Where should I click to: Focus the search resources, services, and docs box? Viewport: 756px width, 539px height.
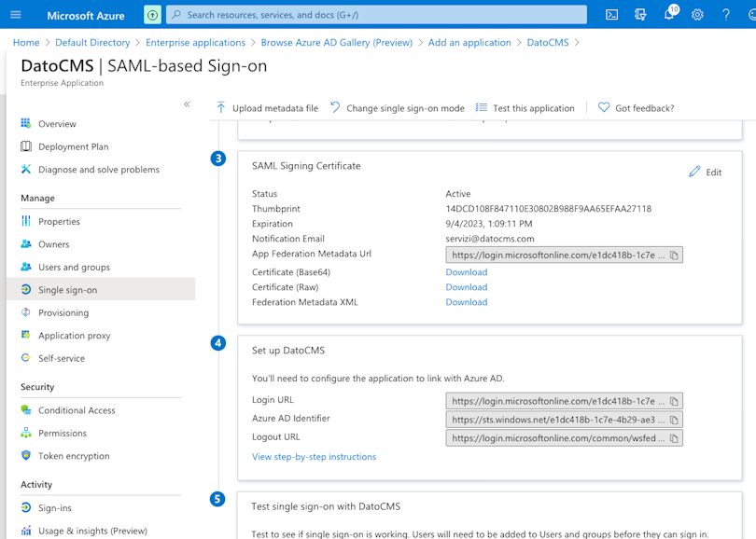(x=376, y=15)
